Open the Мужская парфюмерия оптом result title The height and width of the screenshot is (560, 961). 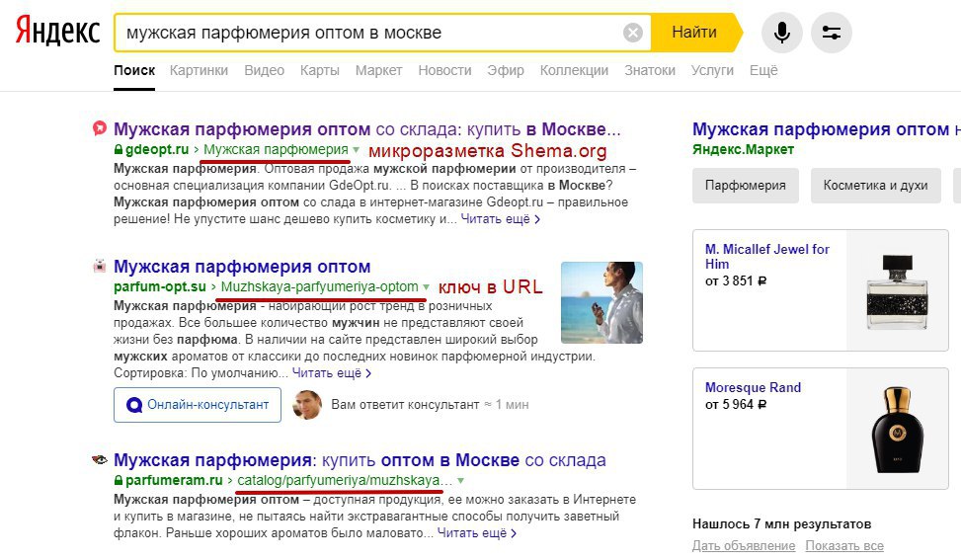pos(242,267)
